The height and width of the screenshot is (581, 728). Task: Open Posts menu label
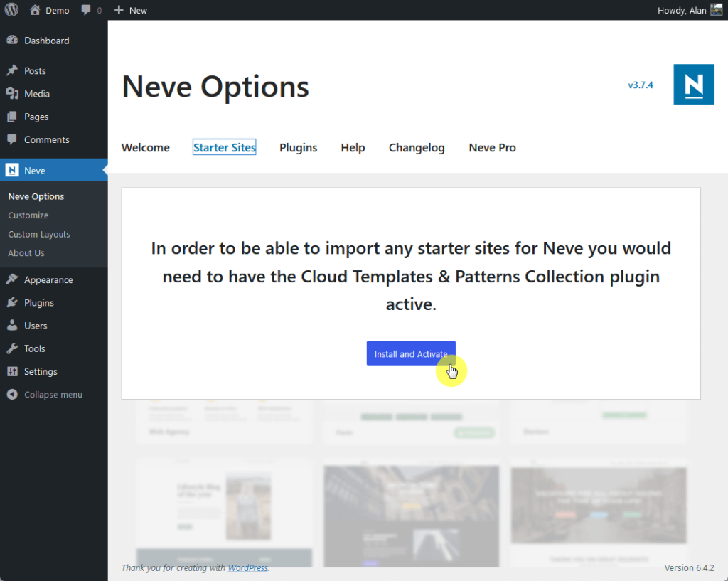pos(35,70)
